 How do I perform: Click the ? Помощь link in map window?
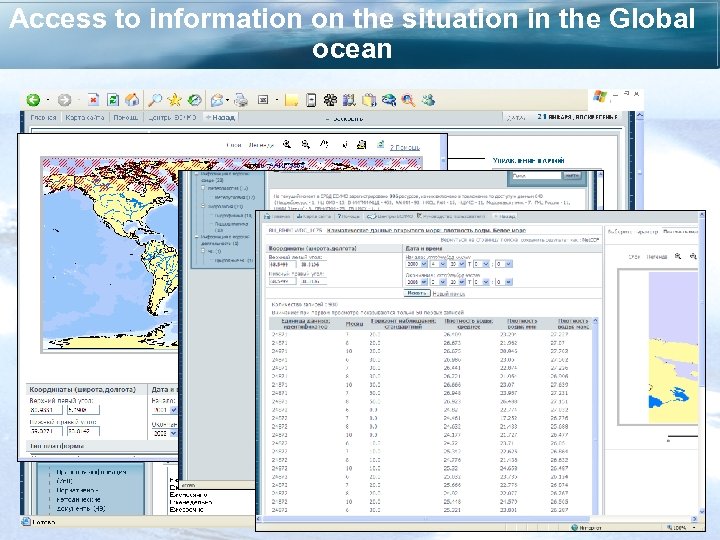pos(405,147)
